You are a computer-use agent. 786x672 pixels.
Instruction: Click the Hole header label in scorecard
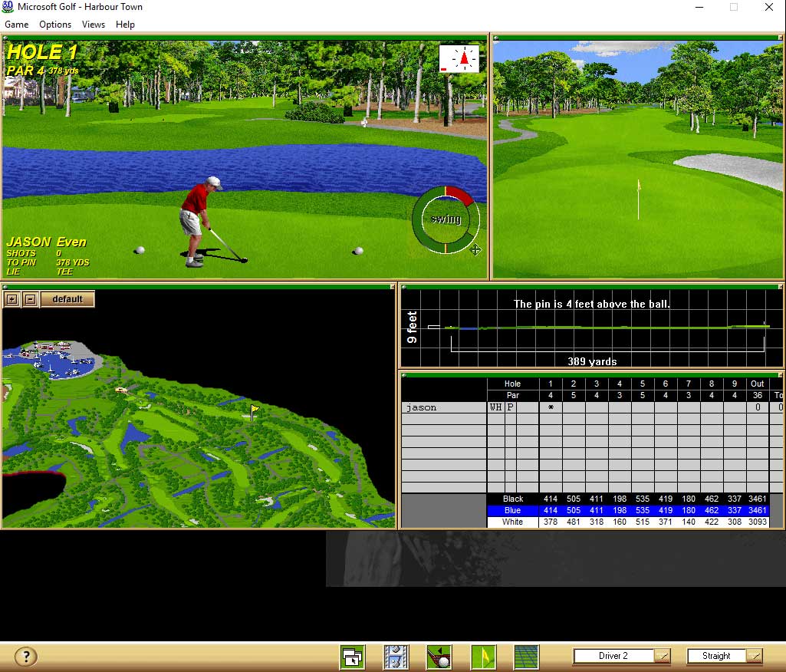coord(512,384)
